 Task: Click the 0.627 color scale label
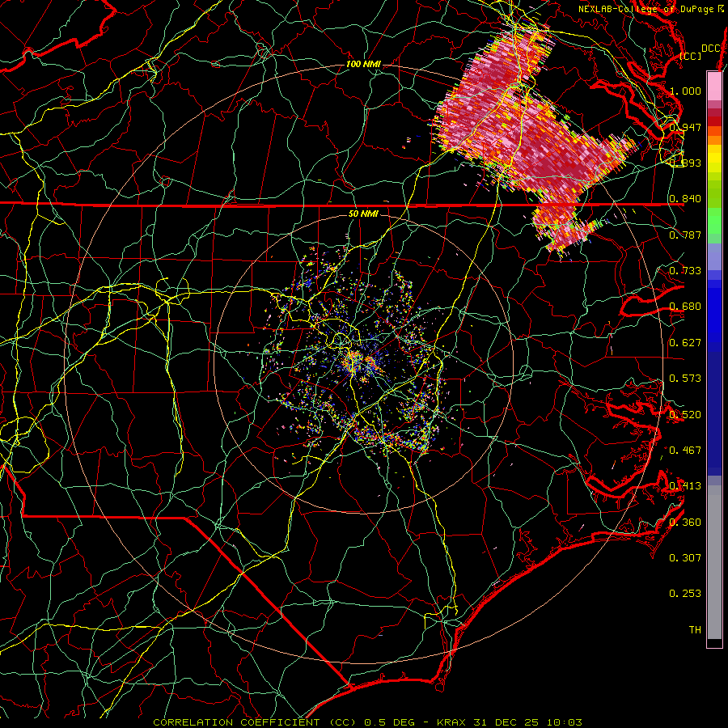(x=685, y=343)
